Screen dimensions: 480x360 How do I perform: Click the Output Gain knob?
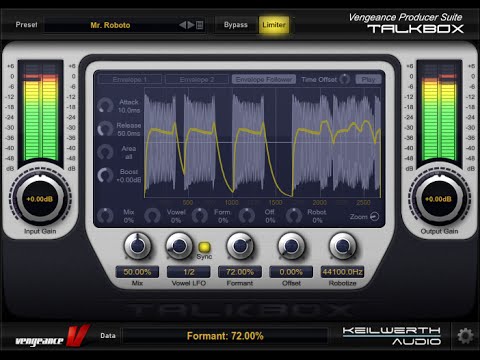[439, 199]
